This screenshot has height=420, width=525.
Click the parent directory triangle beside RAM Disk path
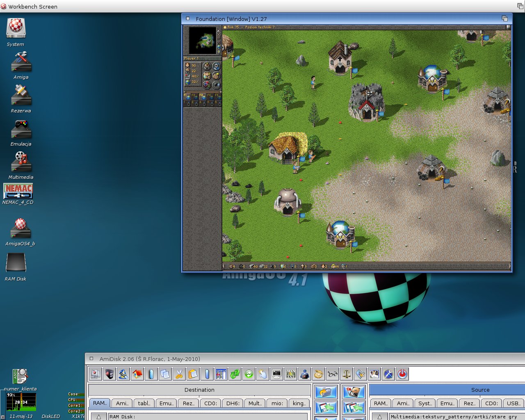pyautogui.click(x=98, y=417)
